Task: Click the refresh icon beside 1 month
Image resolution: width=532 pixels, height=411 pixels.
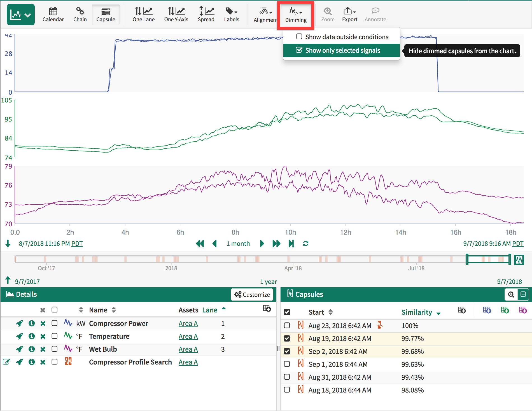Action: (305, 244)
